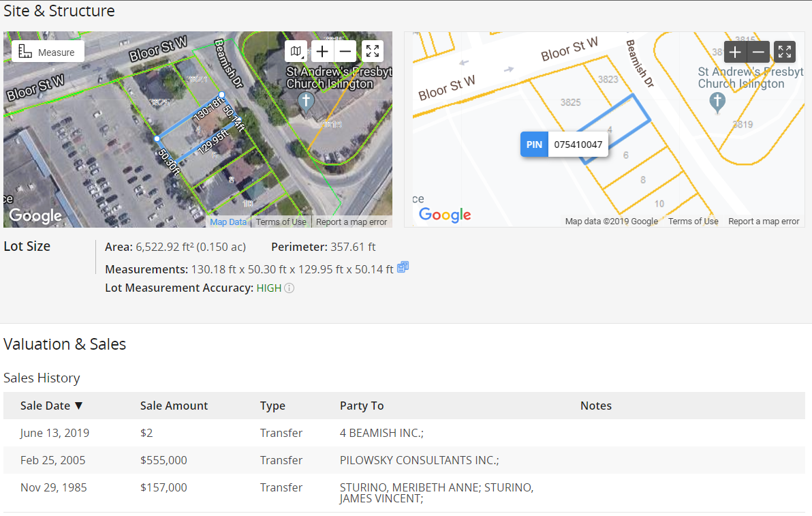Screen dimensions: 812x516
Task: Report a map error on satellite map
Action: click(x=352, y=222)
